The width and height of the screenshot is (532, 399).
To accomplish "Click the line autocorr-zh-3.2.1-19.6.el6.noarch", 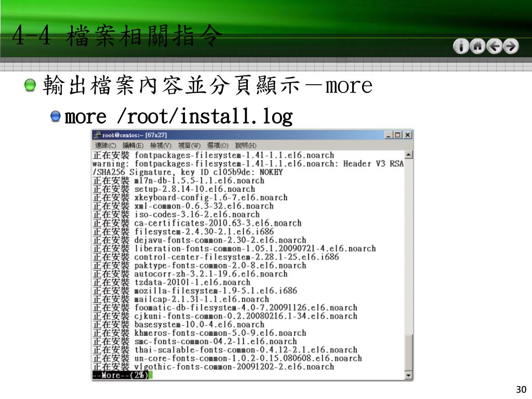I will (x=190, y=274).
